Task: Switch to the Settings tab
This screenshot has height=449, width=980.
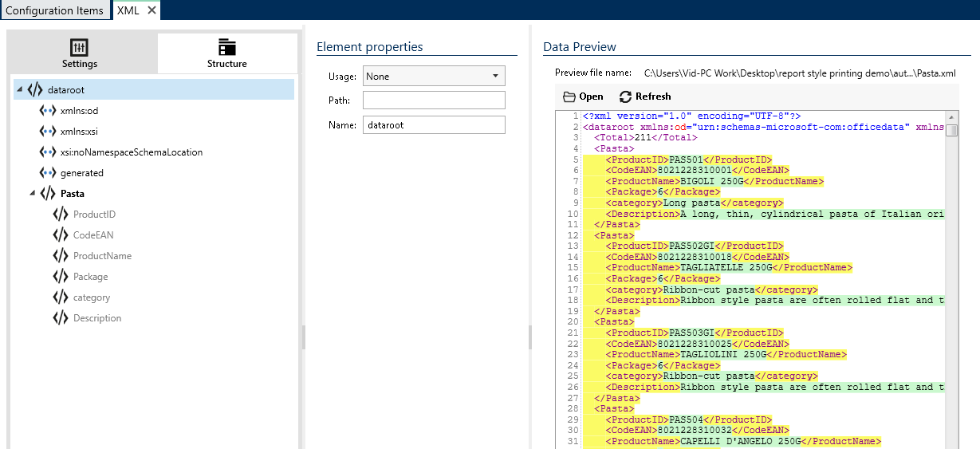Action: pos(80,53)
